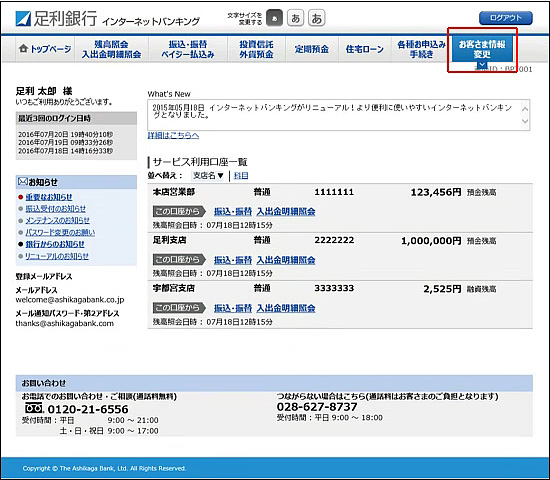
Task: Click the phone number 028-627-8737
Action: coord(317,407)
